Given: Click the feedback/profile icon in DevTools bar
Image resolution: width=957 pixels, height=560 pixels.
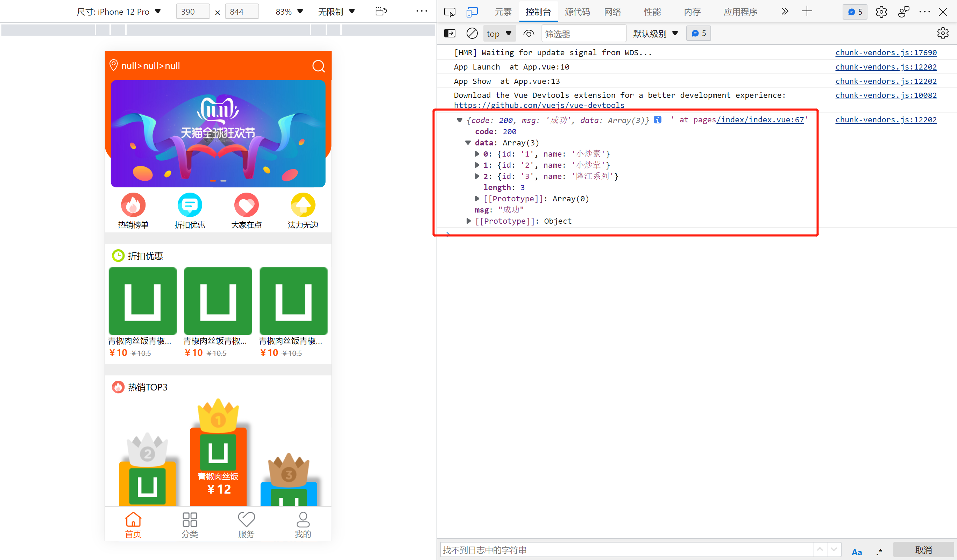Looking at the screenshot, I should pyautogui.click(x=903, y=12).
